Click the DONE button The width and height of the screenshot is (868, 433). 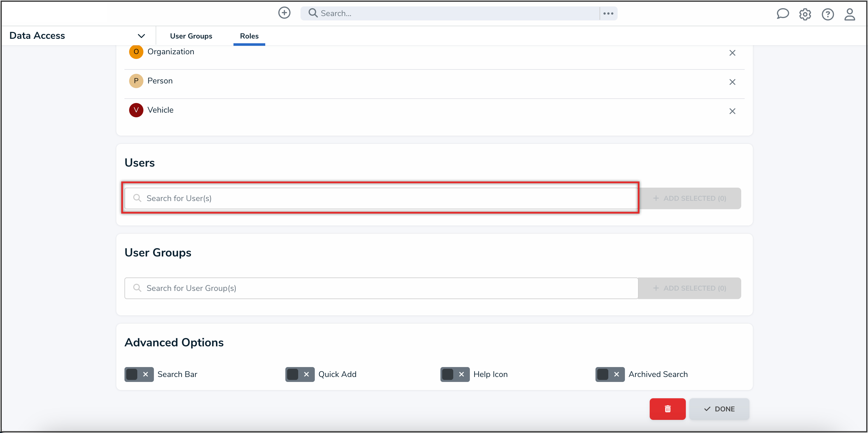(719, 409)
